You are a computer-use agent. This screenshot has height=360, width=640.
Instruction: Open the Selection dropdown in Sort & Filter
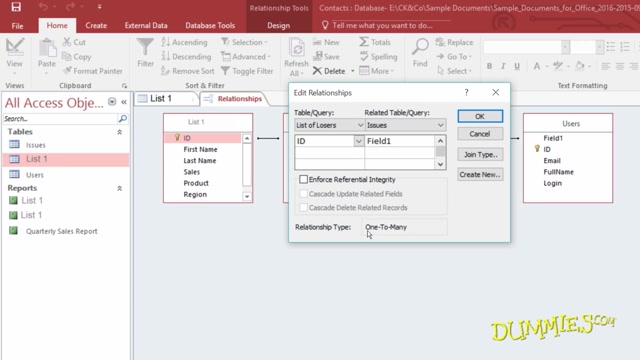point(244,42)
